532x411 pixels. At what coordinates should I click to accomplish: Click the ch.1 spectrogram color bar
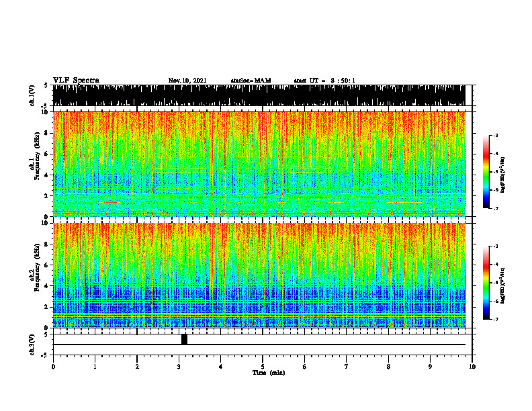click(x=486, y=172)
